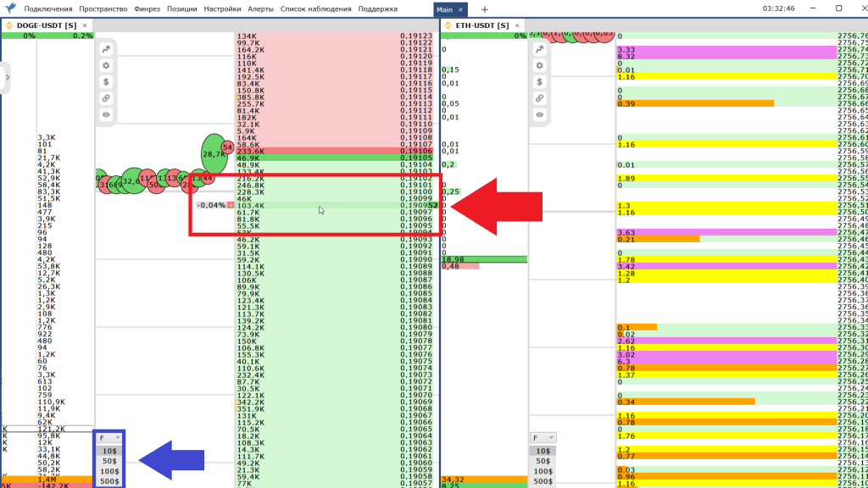Open the Поддержка menu
The height and width of the screenshot is (488, 868).
click(x=377, y=8)
